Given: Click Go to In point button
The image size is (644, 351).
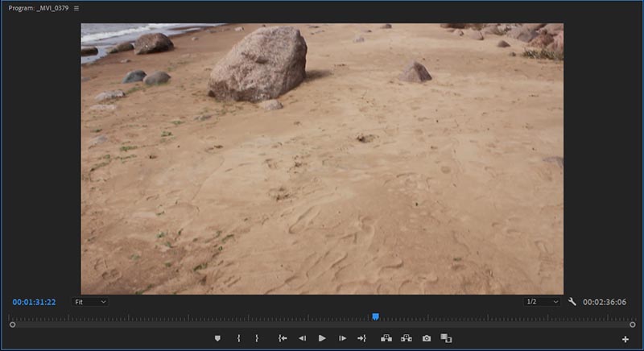Looking at the screenshot, I should tap(283, 338).
